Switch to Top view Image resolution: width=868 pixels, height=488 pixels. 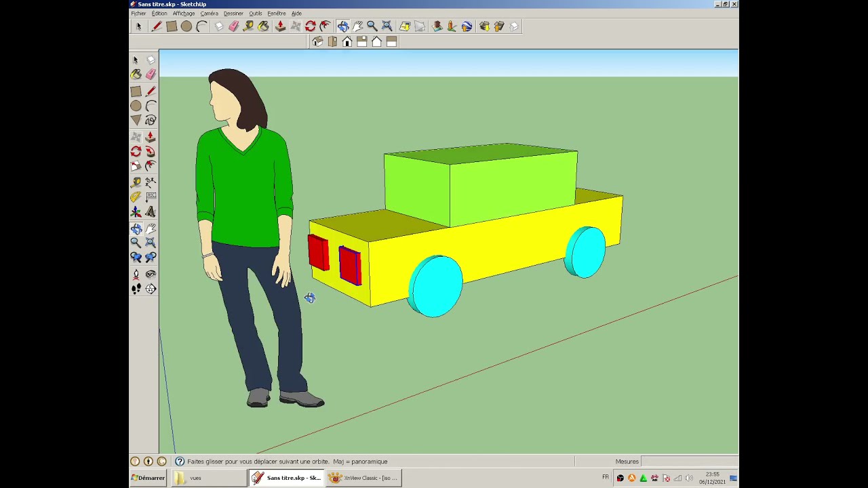pos(332,42)
